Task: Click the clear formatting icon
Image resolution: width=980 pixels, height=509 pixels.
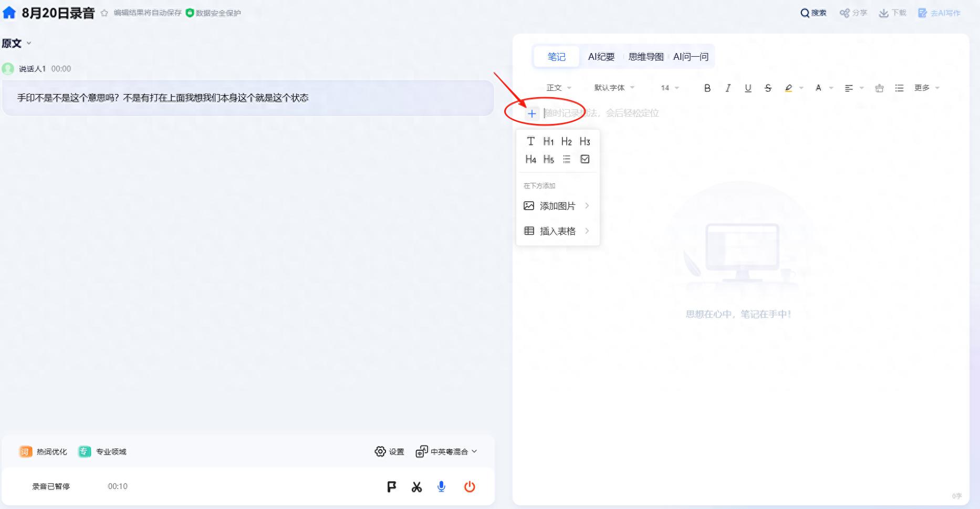Action: click(879, 88)
